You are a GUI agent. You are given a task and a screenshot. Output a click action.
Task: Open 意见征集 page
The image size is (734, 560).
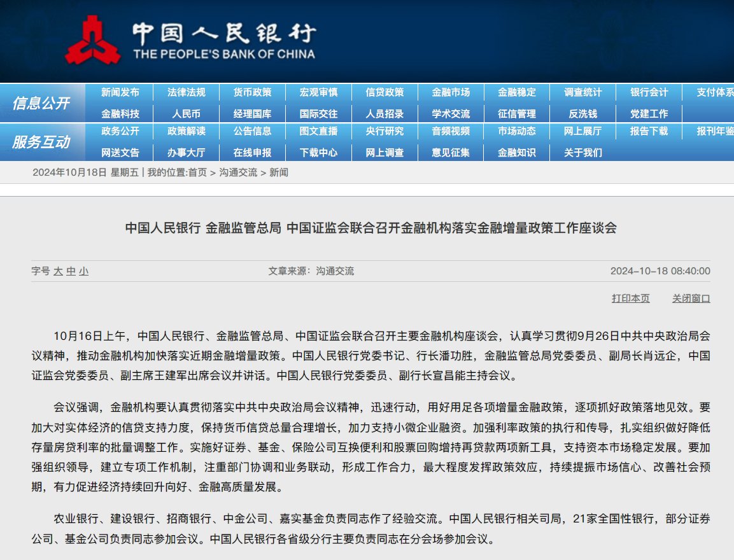pos(451,153)
